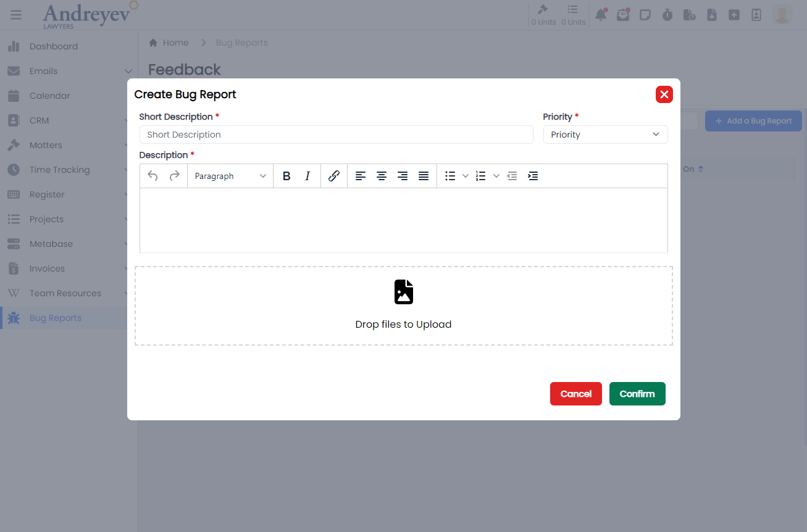807x532 pixels.
Task: Close the Create Bug Report dialog
Action: pos(664,94)
